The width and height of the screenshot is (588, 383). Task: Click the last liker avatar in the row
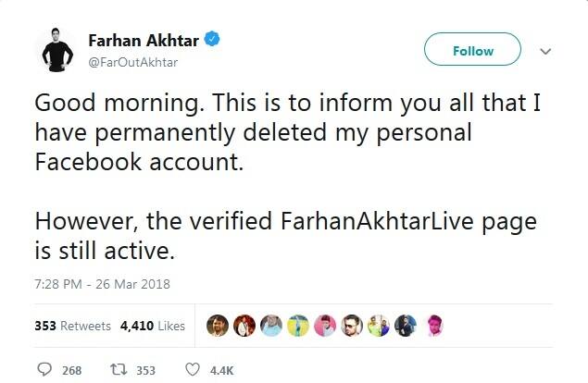tap(435, 326)
